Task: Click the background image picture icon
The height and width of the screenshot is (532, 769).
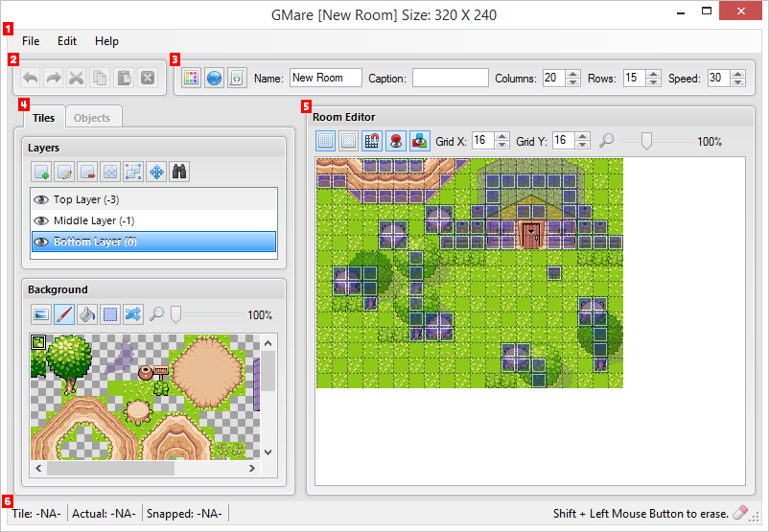Action: 40,314
